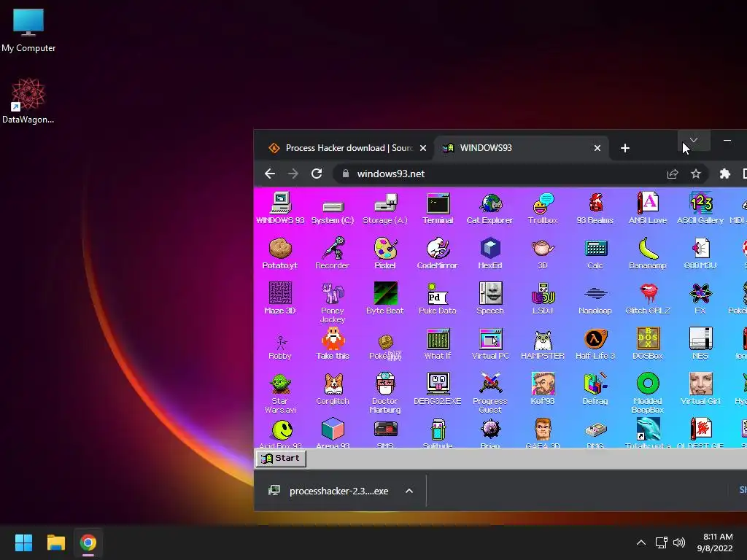The height and width of the screenshot is (560, 747).
Task: Show hidden system tray icons
Action: pyautogui.click(x=641, y=542)
